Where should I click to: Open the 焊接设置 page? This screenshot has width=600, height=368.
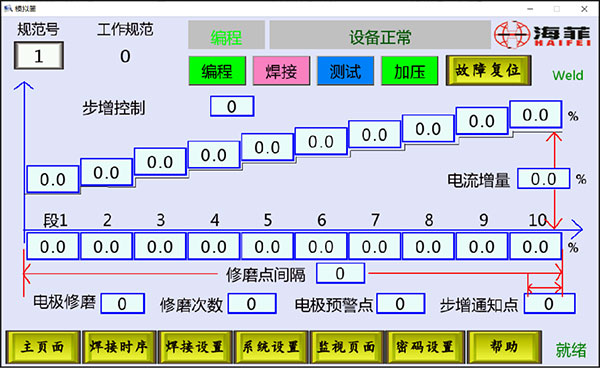pyautogui.click(x=195, y=347)
